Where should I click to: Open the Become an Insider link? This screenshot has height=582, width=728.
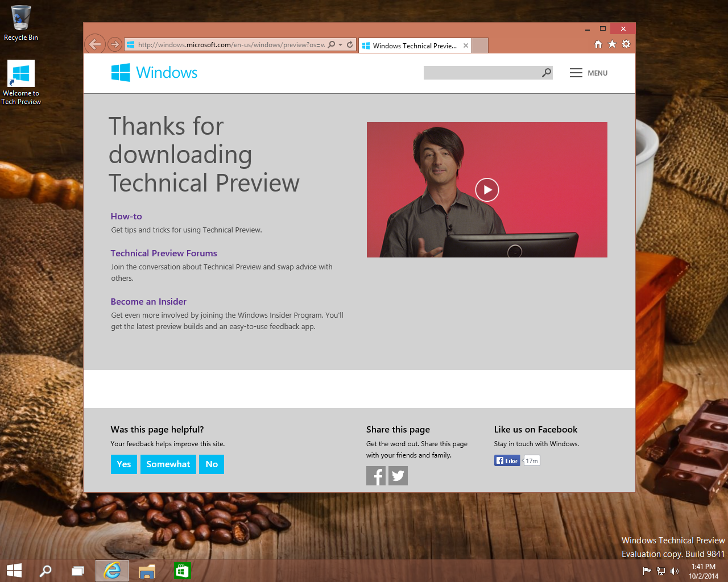(x=148, y=302)
